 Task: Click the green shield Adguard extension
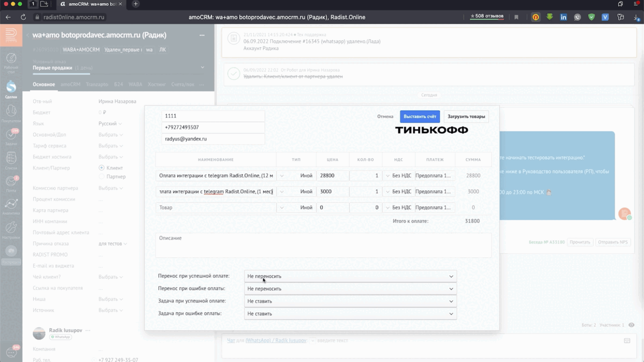tap(591, 17)
